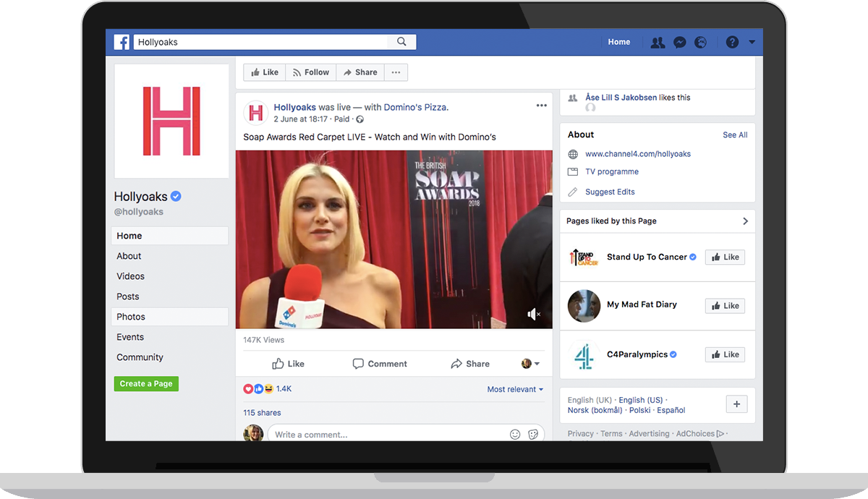This screenshot has width=868, height=499.
Task: Open friend requests icon
Action: point(658,42)
